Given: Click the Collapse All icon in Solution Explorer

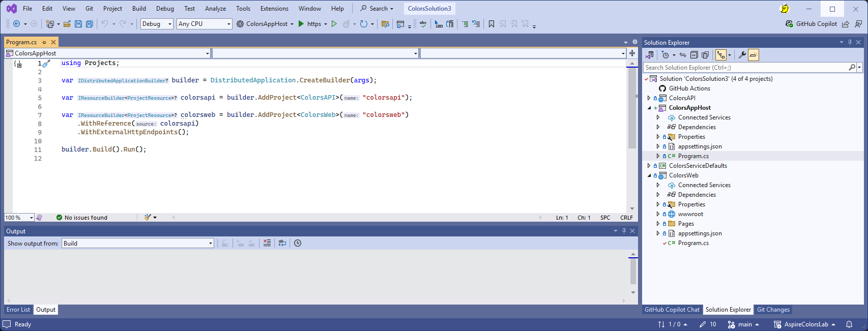Looking at the screenshot, I should point(693,55).
